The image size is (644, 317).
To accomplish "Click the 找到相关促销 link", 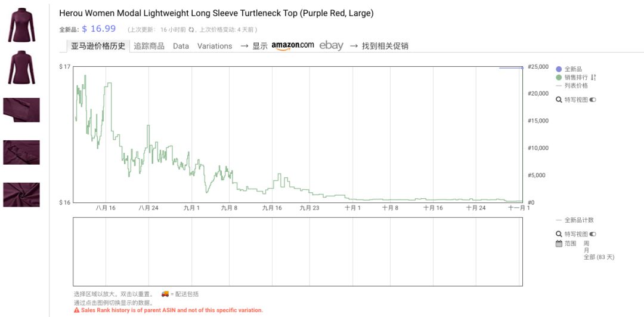I will click(385, 46).
